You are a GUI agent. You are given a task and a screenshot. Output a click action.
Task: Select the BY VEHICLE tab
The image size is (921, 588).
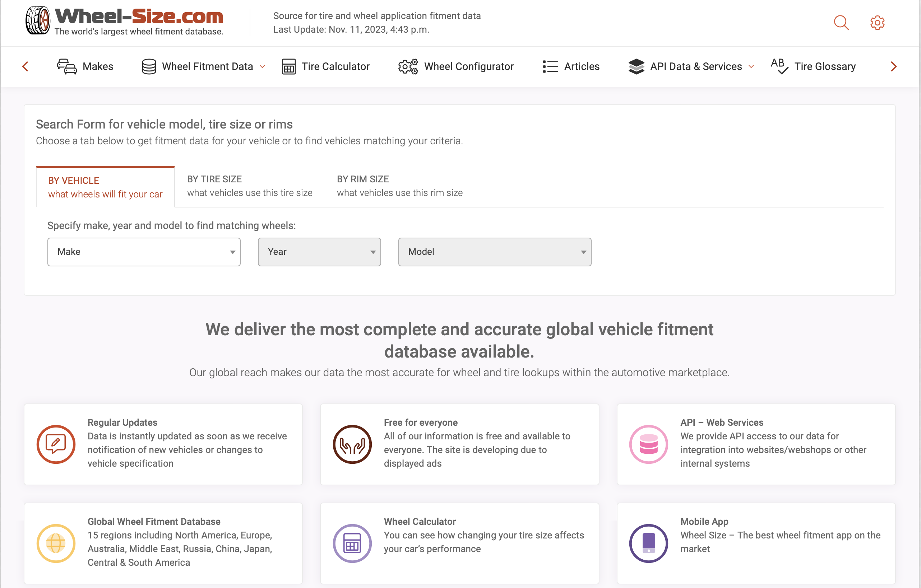105,187
